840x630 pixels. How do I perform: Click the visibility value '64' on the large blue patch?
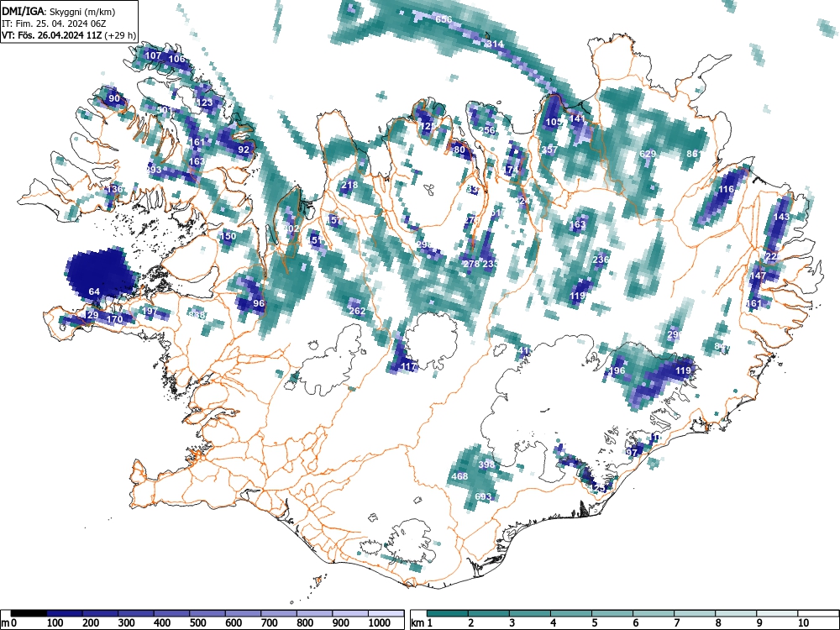coord(94,291)
